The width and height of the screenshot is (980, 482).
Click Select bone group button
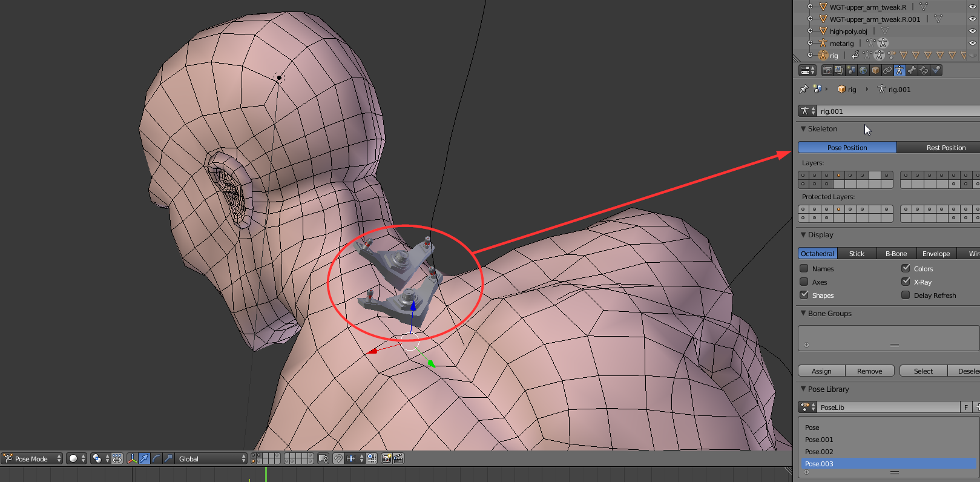point(923,371)
